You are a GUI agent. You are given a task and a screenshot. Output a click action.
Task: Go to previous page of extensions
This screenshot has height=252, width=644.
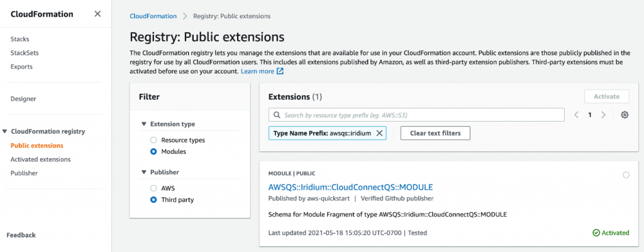click(576, 115)
